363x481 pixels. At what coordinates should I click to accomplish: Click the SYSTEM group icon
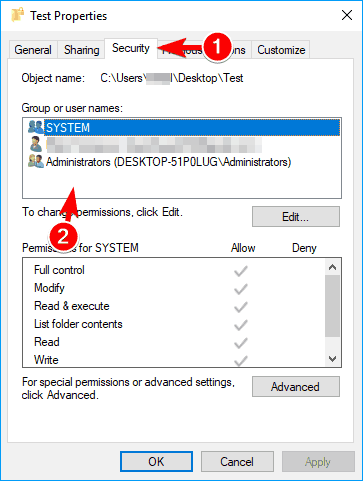coord(36,127)
